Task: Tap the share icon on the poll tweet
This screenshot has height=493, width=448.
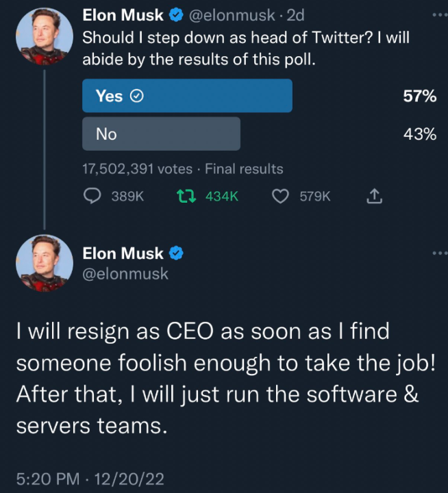Action: (373, 197)
